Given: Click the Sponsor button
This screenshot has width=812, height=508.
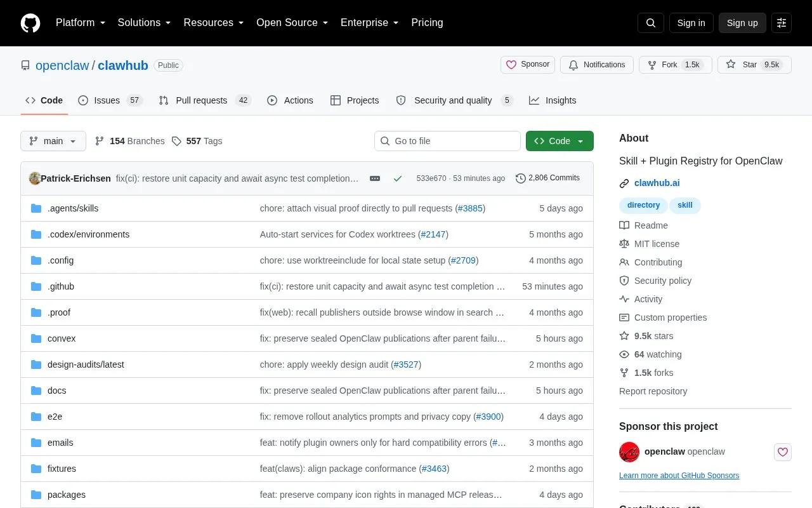Looking at the screenshot, I should click(x=528, y=65).
